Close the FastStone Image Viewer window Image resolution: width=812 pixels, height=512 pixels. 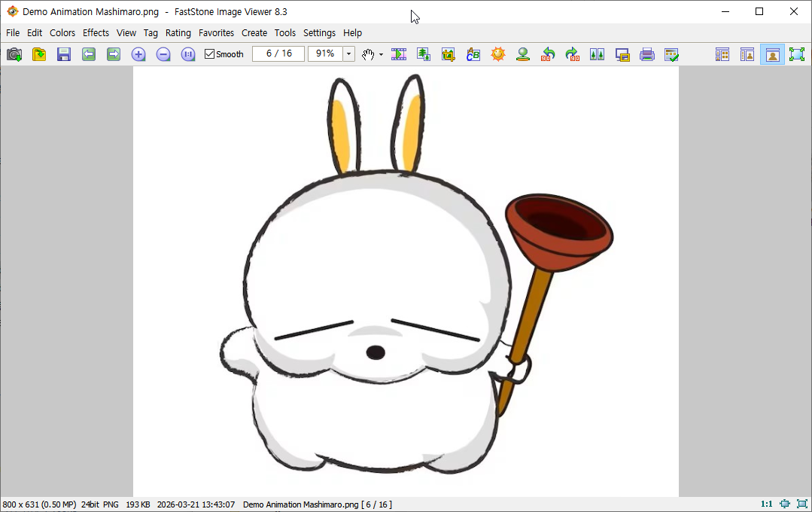point(793,11)
